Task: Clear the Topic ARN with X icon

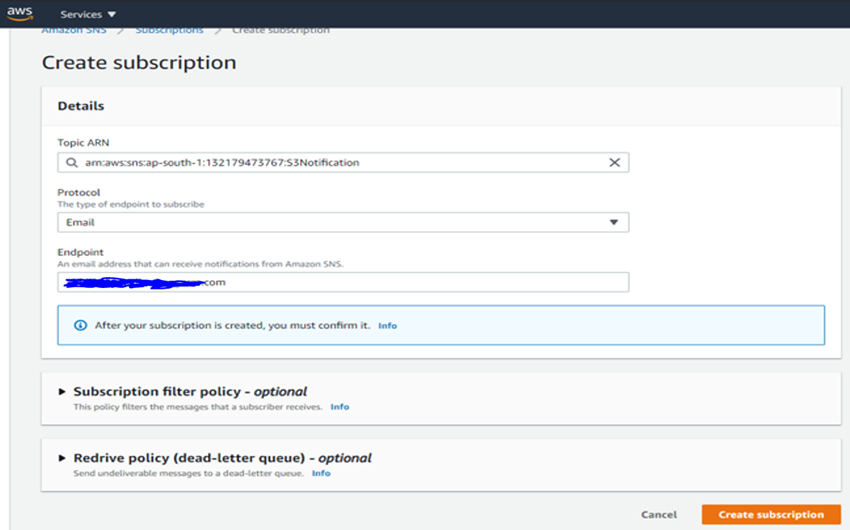Action: [614, 163]
